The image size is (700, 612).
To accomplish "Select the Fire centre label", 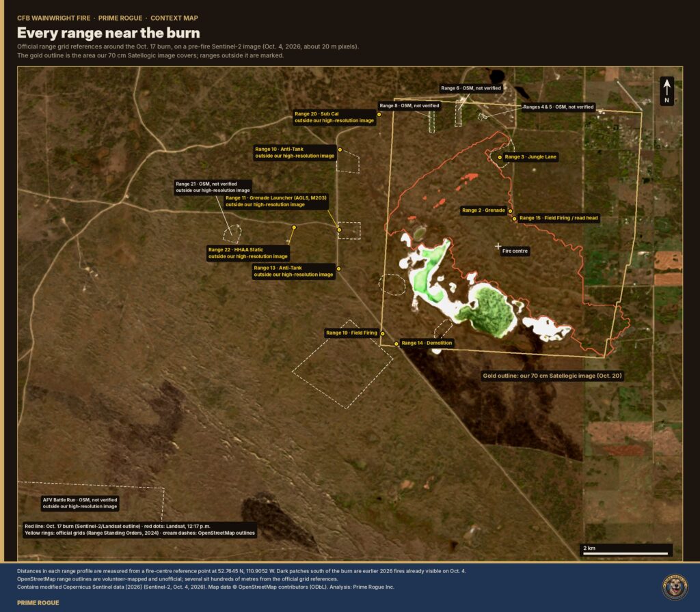I will tap(515, 251).
